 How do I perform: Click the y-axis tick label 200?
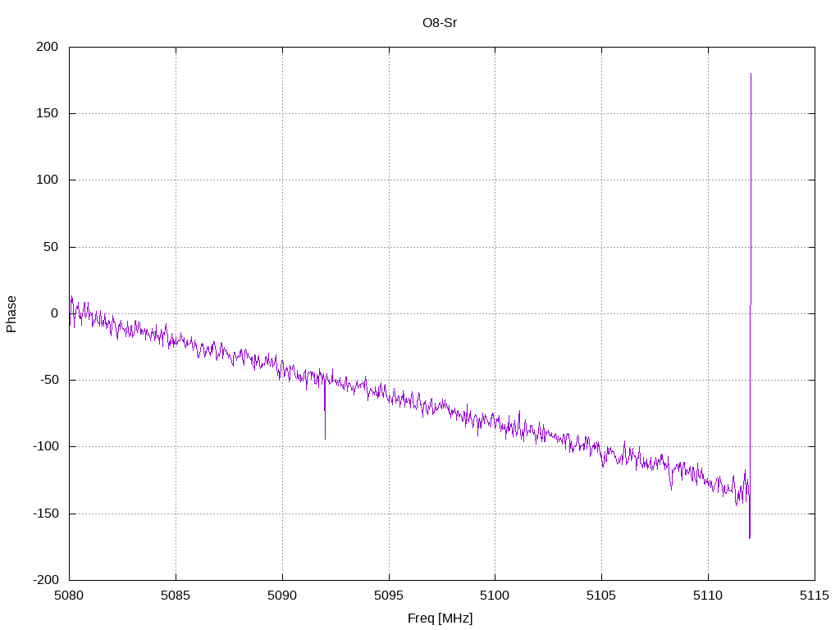coord(47,47)
